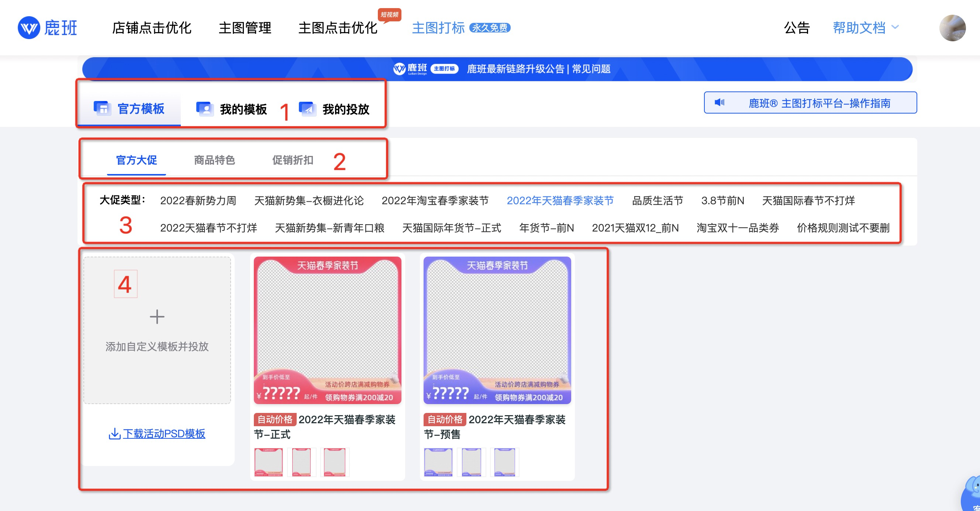Image resolution: width=980 pixels, height=511 pixels.
Task: Open the 商品特色 category dropdown tab
Action: [x=215, y=160]
